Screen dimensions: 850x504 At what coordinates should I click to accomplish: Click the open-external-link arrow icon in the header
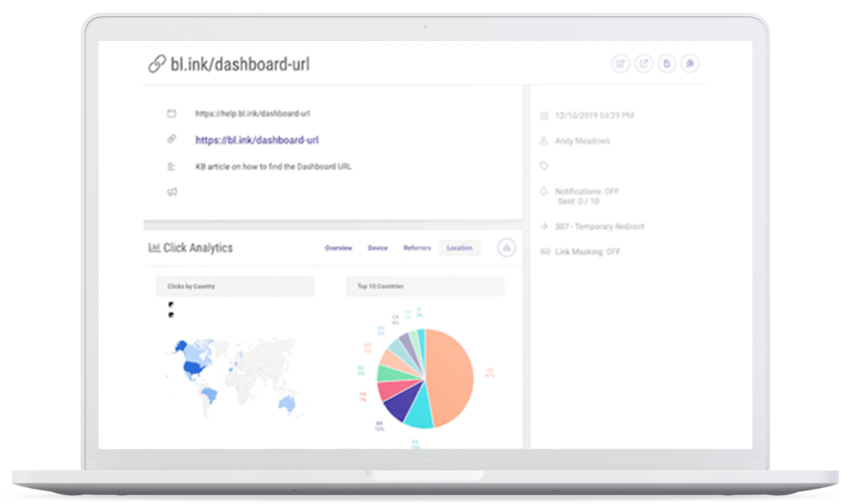pos(643,64)
